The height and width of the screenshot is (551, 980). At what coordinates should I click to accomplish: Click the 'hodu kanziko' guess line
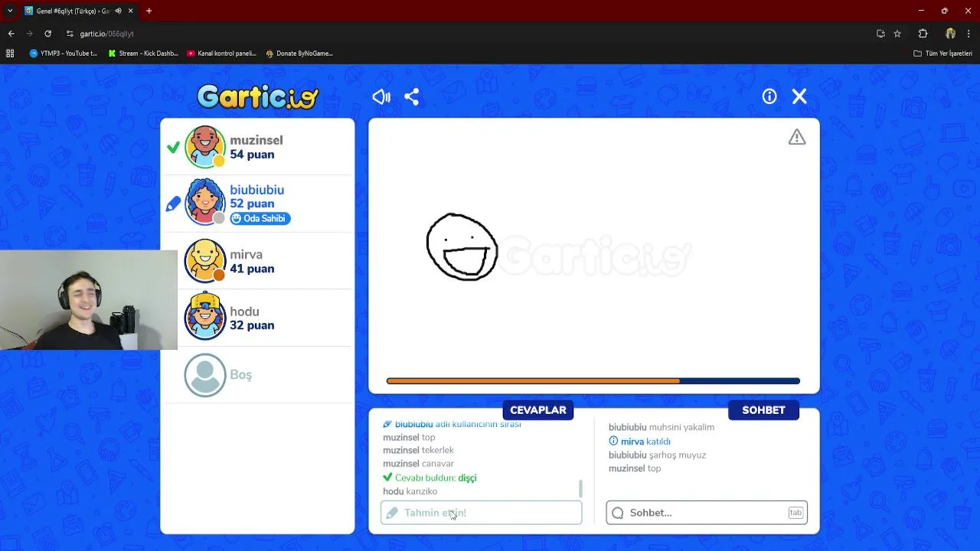(x=410, y=491)
